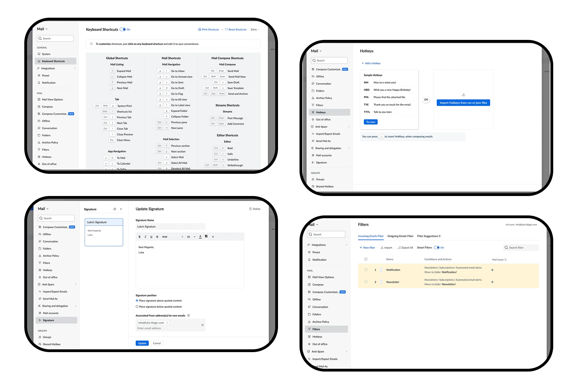This screenshot has width=573, height=392.
Task: Open the text color picker in signature toolbar
Action: coord(200,237)
